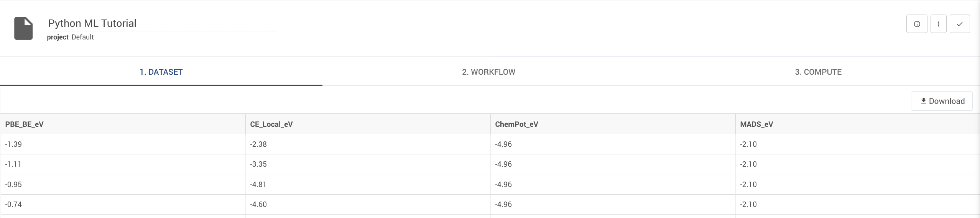The height and width of the screenshot is (218, 980).
Task: Click the document file icon
Action: point(23,28)
